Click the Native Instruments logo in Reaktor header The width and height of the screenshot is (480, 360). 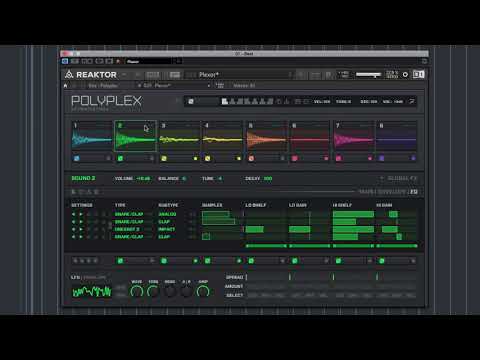pyautogui.click(x=419, y=74)
